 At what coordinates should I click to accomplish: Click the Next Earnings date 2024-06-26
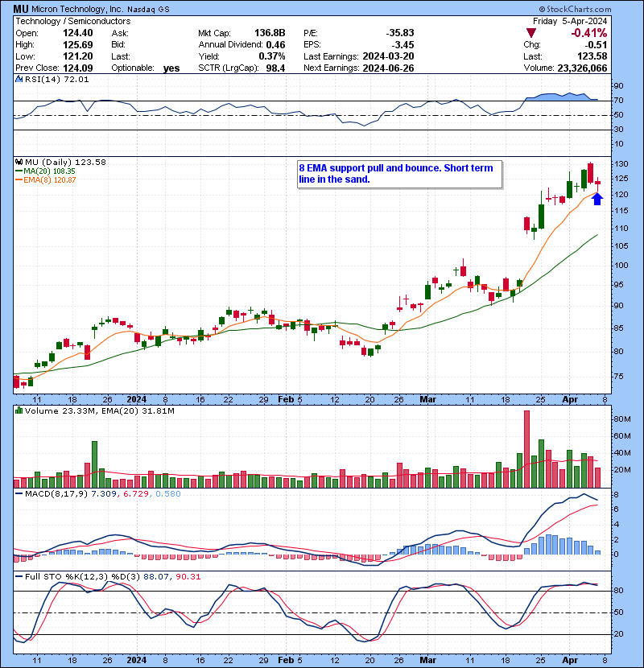pyautogui.click(x=388, y=68)
